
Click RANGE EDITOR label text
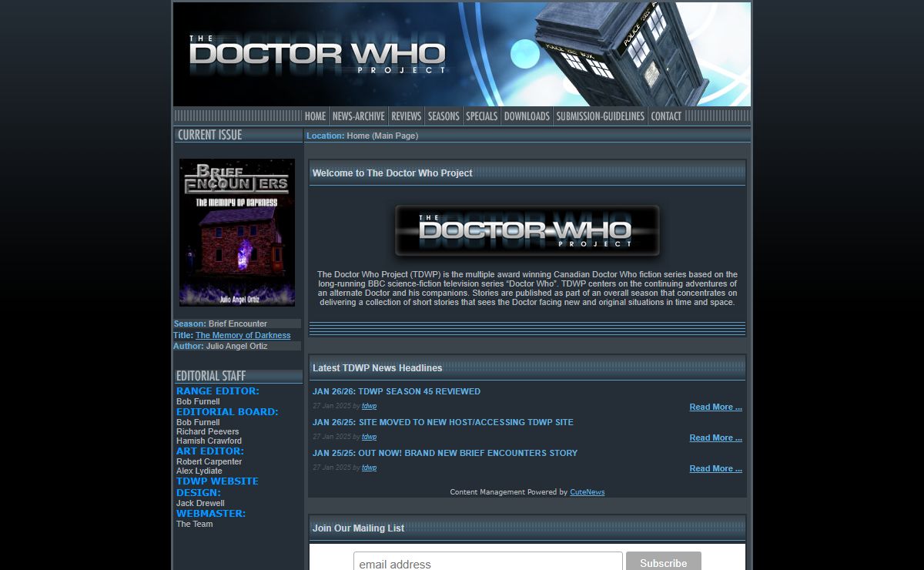(218, 391)
